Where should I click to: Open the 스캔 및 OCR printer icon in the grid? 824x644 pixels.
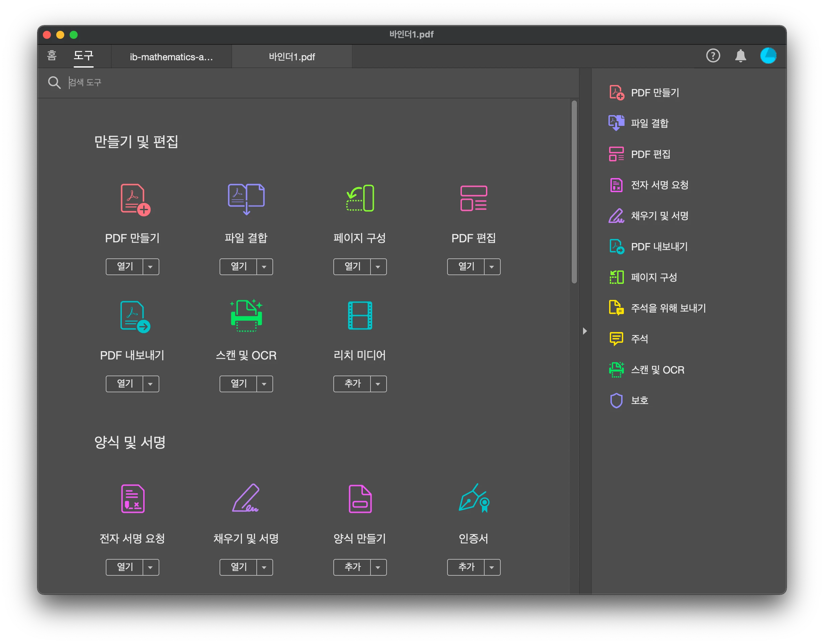click(x=246, y=316)
